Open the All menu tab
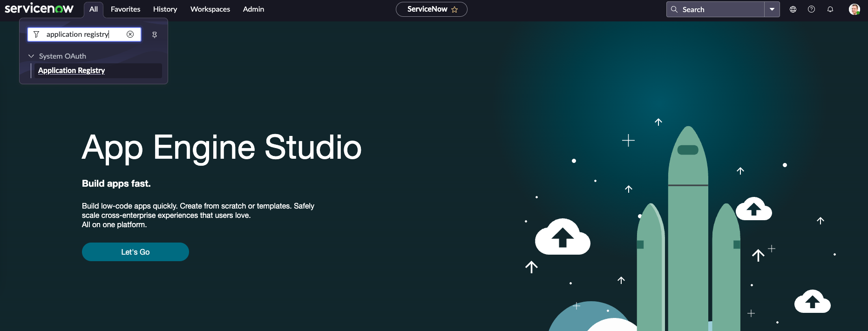 tap(94, 9)
